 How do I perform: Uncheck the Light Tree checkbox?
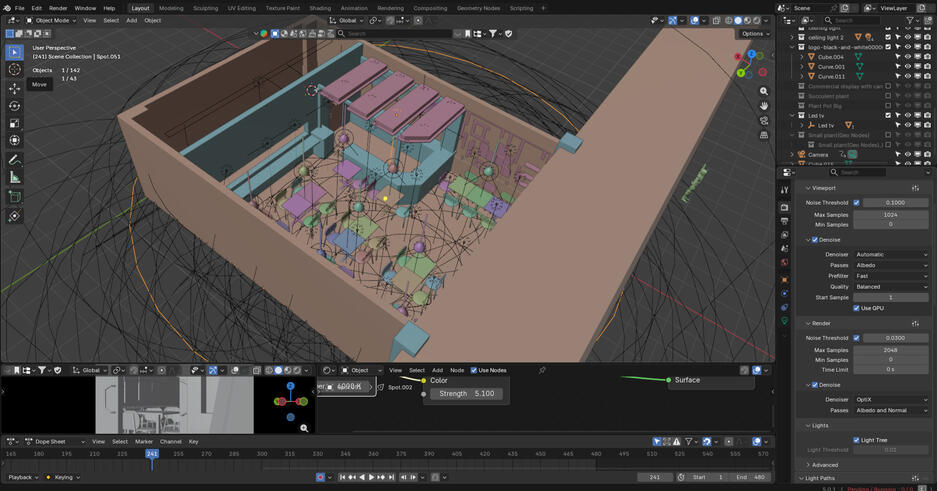pos(856,440)
